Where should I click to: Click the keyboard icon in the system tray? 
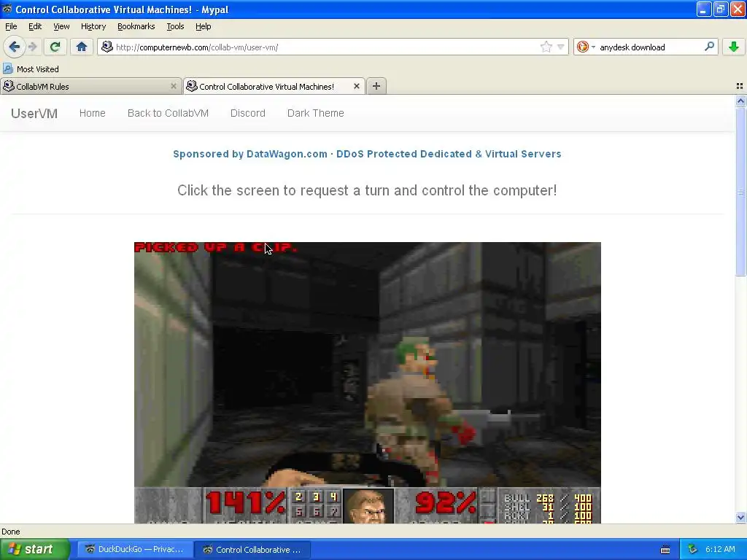(x=665, y=550)
